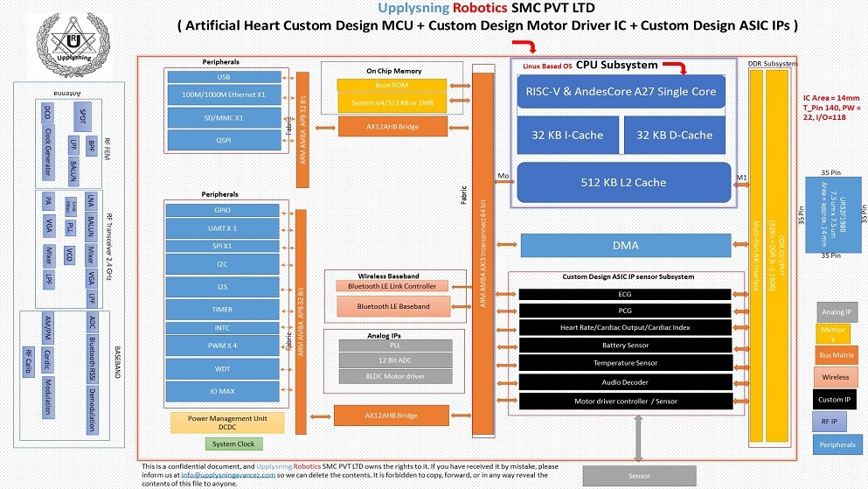This screenshot has height=489, width=868.
Task: Select the Motor driver controller / Sensor block
Action: (625, 402)
